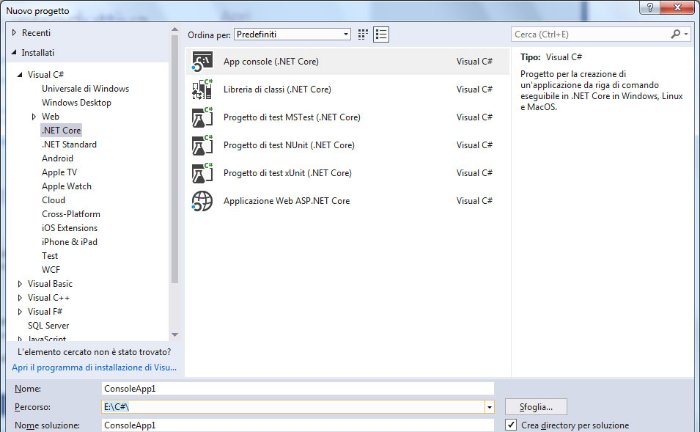Image resolution: width=700 pixels, height=432 pixels.
Task: Select the Libreria di classi icon
Action: tap(202, 89)
